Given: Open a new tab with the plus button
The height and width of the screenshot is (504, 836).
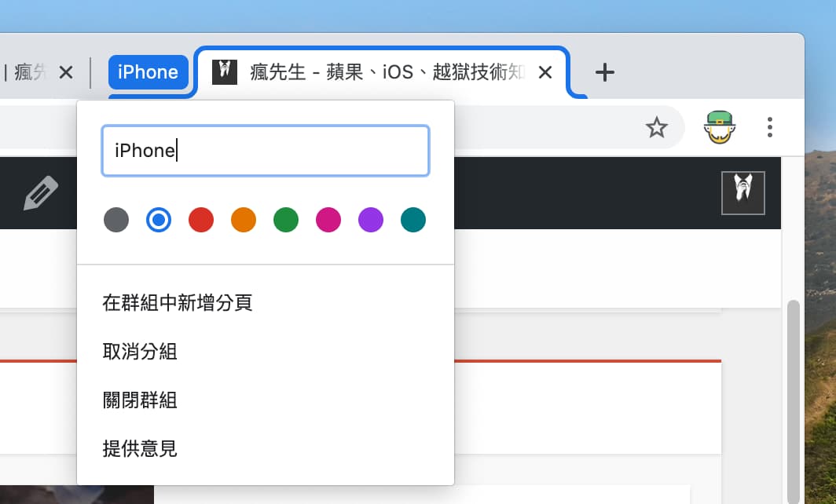Looking at the screenshot, I should click(x=605, y=72).
